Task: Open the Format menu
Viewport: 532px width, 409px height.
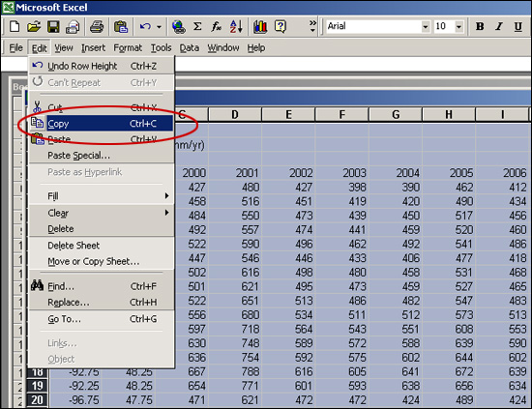Action: 128,48
